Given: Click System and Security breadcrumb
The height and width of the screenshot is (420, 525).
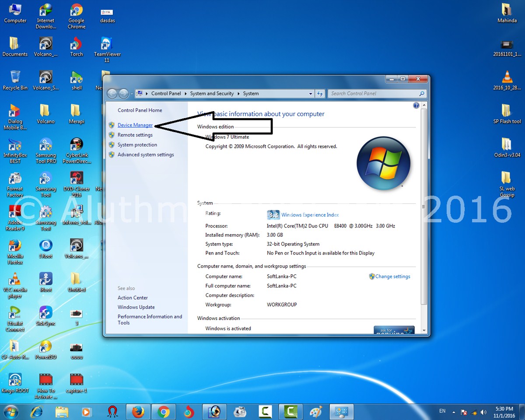Looking at the screenshot, I should pos(212,94).
